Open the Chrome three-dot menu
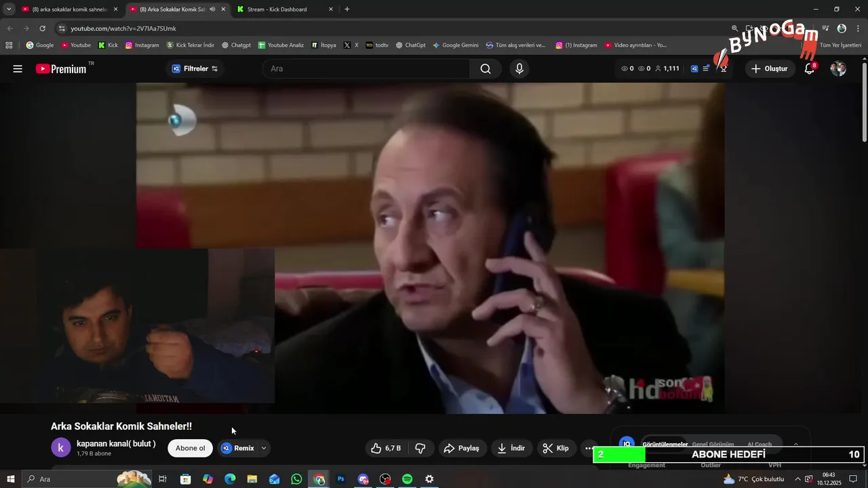 pos(858,28)
